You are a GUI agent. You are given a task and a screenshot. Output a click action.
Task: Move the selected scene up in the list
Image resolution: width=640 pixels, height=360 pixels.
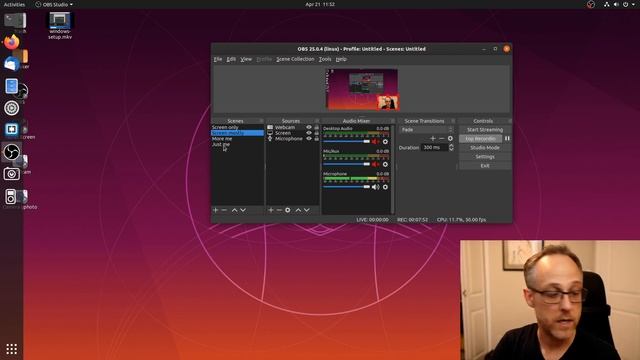(x=234, y=210)
